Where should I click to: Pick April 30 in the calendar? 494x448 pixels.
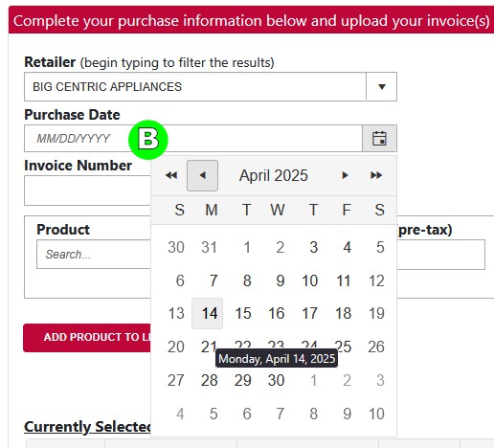276,380
